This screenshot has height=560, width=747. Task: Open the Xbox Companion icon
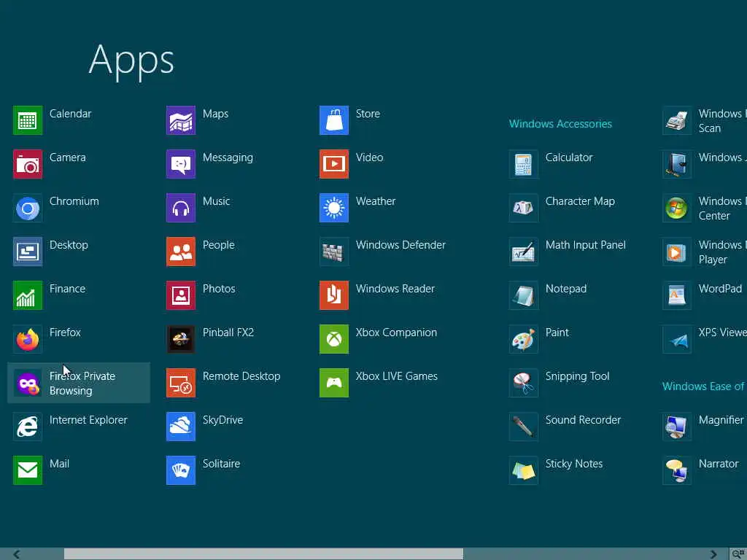click(334, 340)
